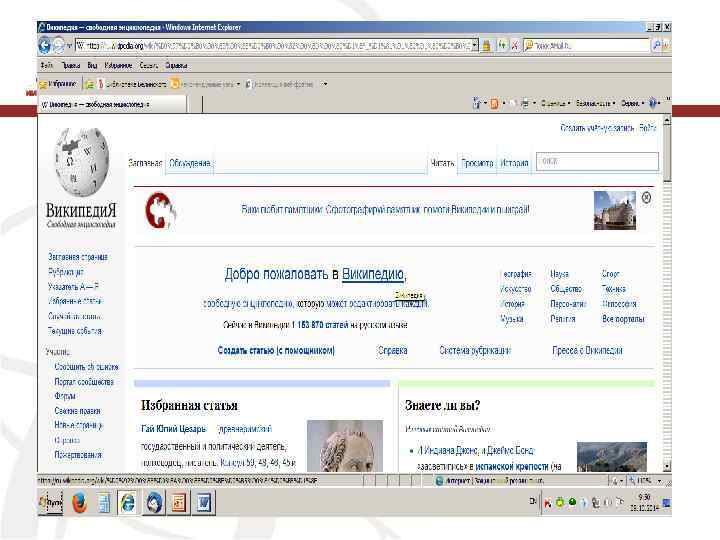
Task: Click Создать учётную запись link at top
Action: [597, 128]
